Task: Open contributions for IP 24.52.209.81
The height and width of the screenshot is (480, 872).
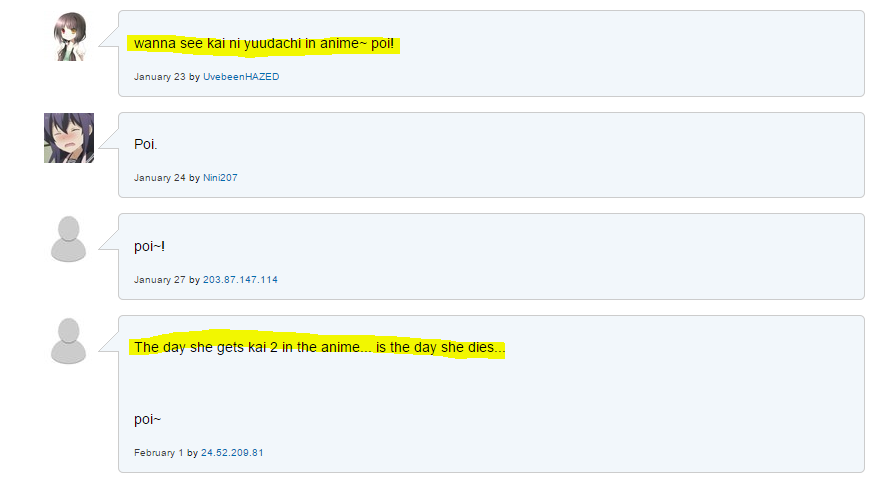Action: coord(232,453)
